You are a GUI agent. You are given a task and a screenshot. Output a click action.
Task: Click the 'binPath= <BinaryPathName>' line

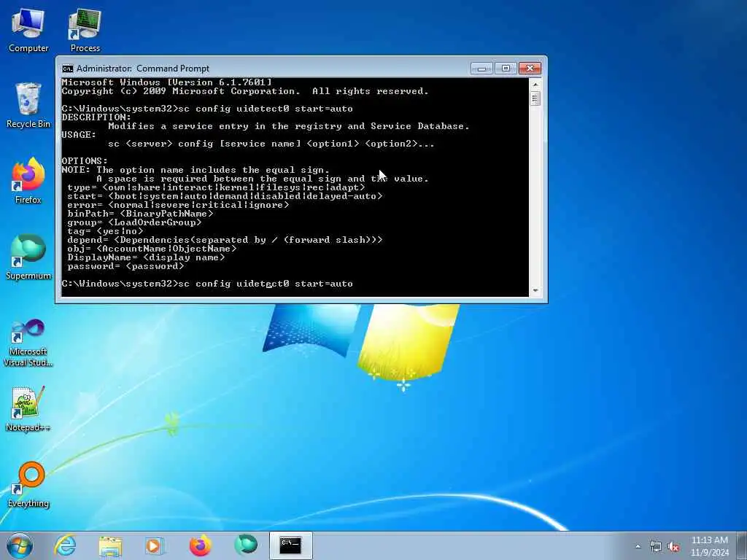coord(140,214)
